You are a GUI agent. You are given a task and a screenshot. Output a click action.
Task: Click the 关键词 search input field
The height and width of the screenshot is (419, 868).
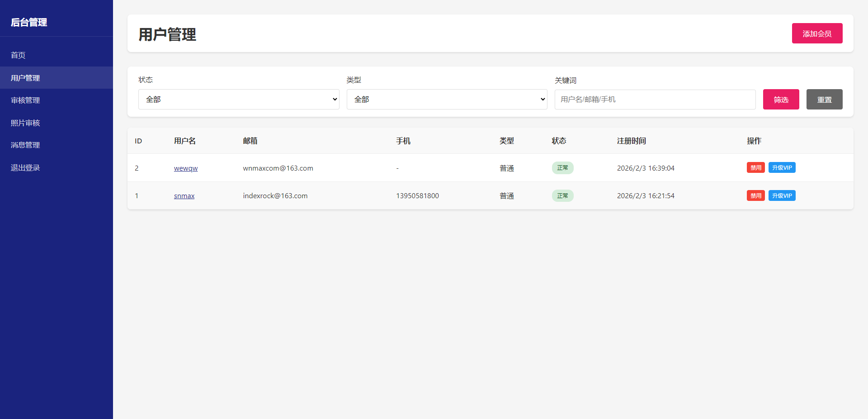click(x=655, y=99)
